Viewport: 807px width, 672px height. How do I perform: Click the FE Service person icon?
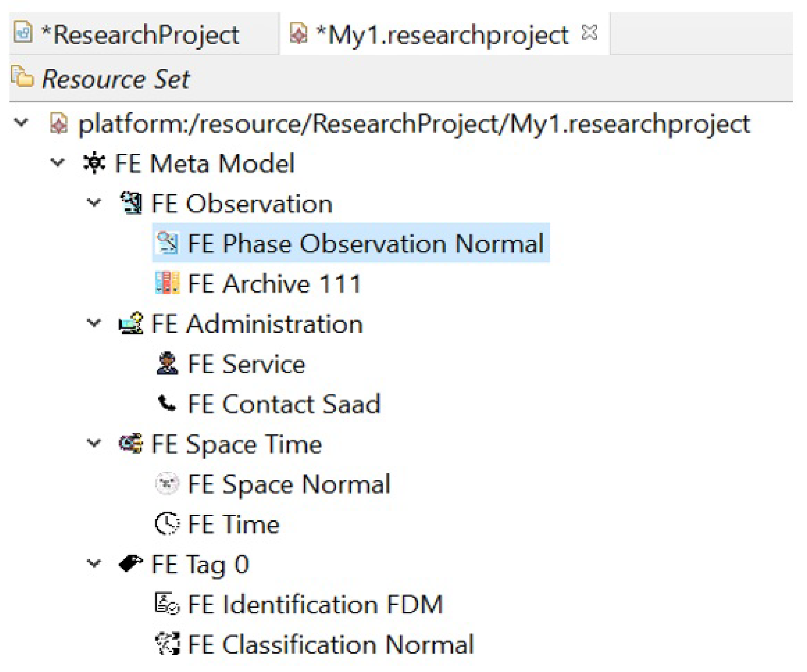point(167,363)
